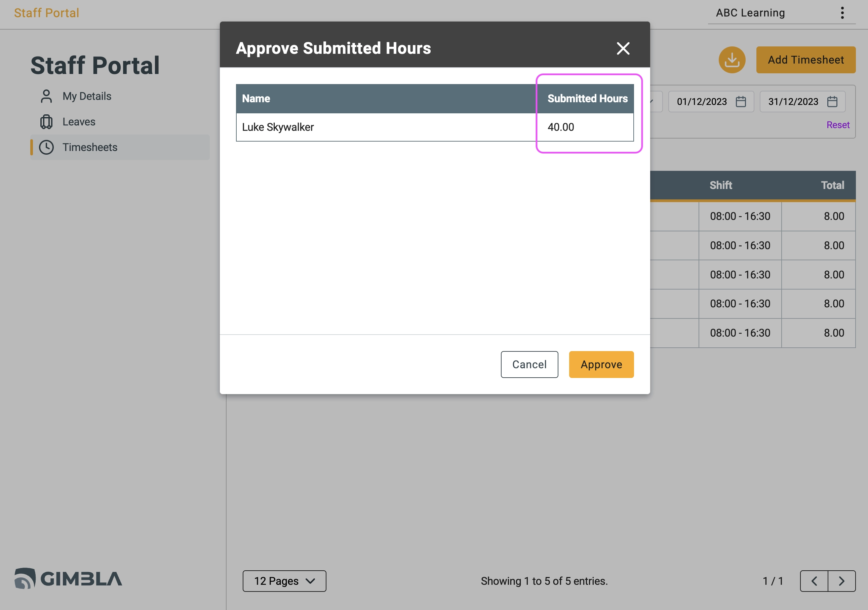Click the download/export icon
Image resolution: width=868 pixels, height=610 pixels.
point(732,60)
